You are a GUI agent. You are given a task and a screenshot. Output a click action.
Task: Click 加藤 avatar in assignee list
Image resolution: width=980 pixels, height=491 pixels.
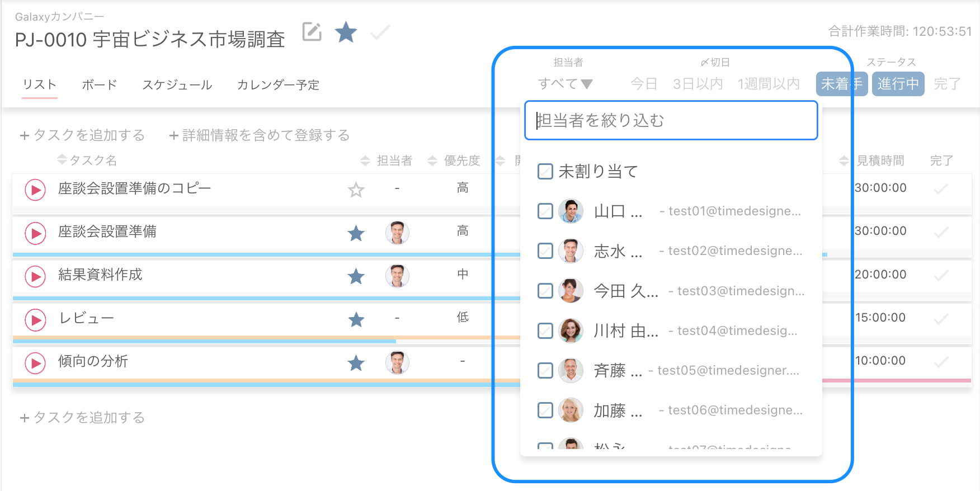click(x=571, y=410)
